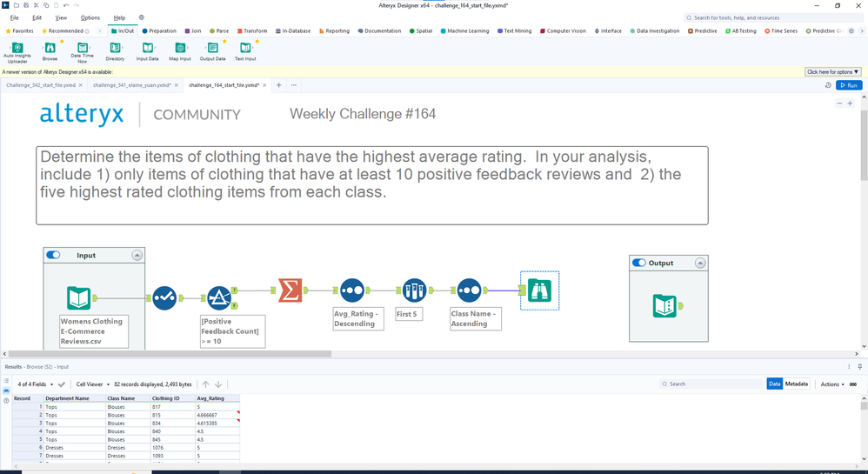Show the Data view in Results

(774, 384)
